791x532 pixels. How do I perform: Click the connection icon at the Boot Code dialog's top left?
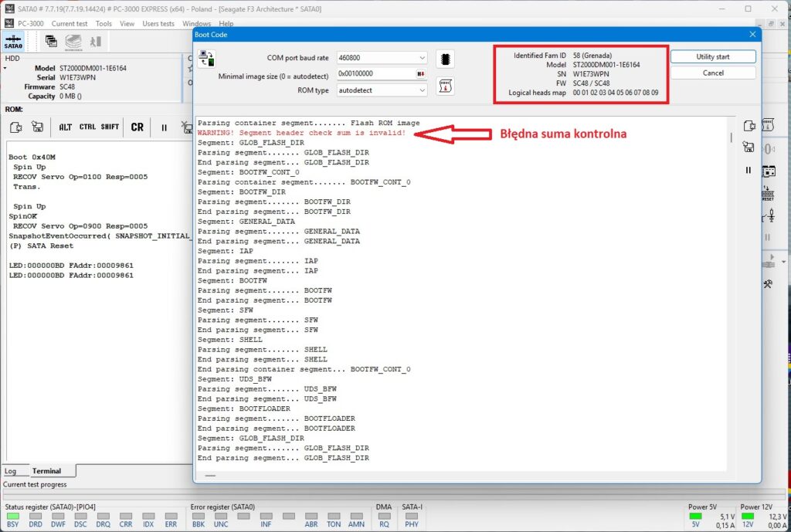[207, 59]
